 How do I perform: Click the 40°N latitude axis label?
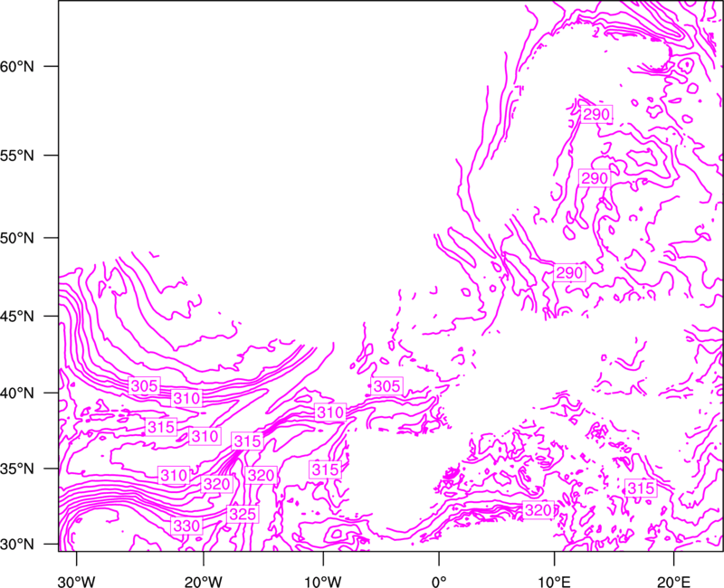[x=17, y=394]
